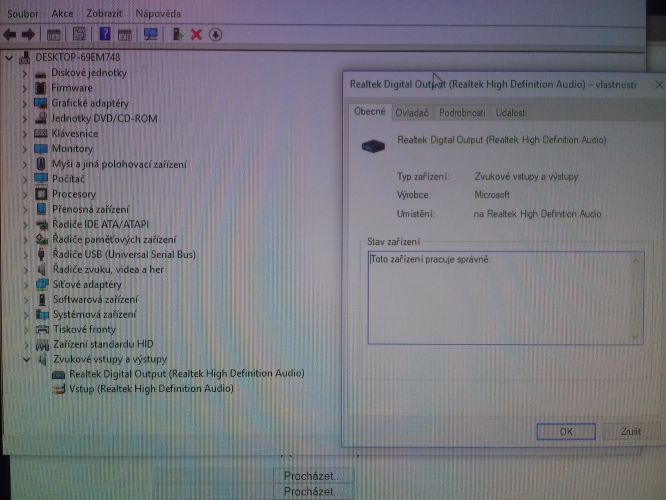
Task: Click the Properties sheet toolbar icon
Action: 79,34
